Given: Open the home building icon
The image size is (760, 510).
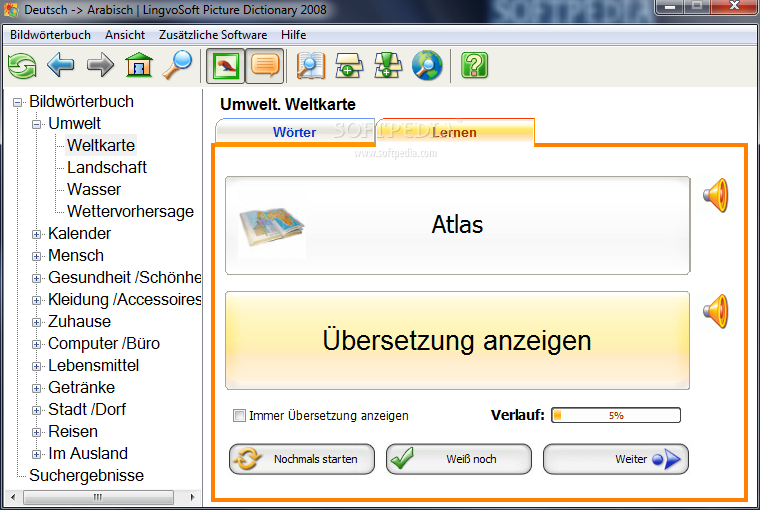Looking at the screenshot, I should pyautogui.click(x=139, y=65).
